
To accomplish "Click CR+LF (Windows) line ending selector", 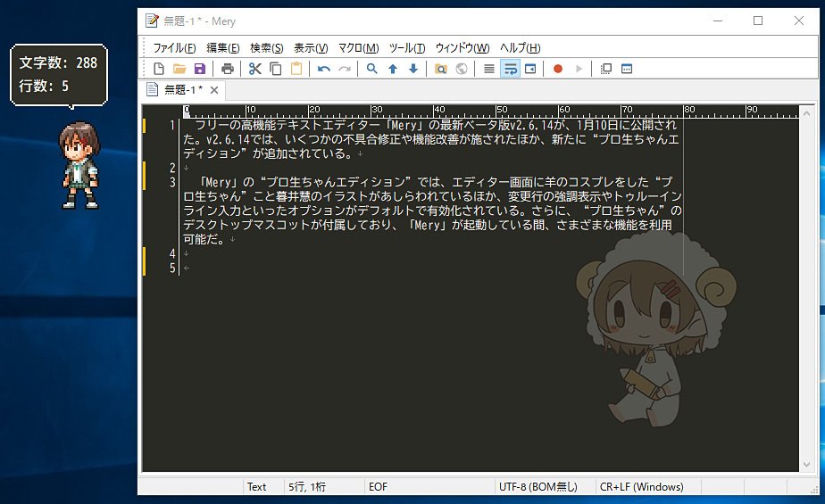I will tap(641, 487).
